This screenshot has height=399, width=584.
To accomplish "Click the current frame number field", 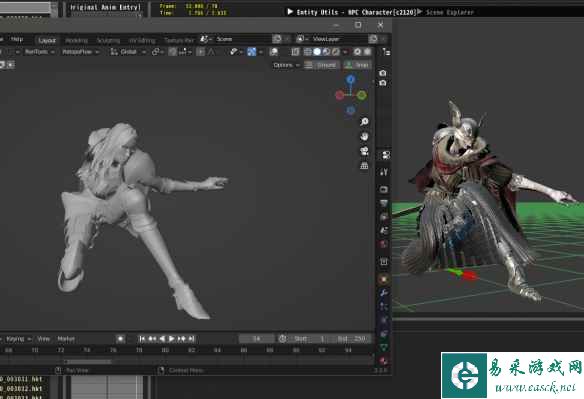I will tap(256, 339).
